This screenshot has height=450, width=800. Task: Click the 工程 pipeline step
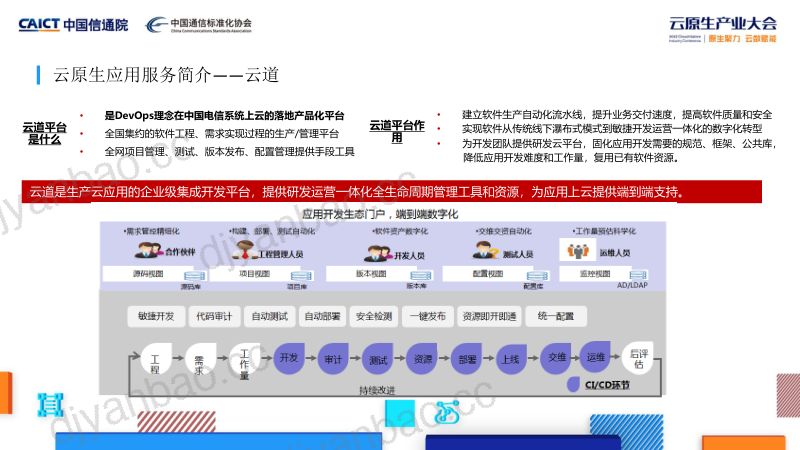coord(155,359)
